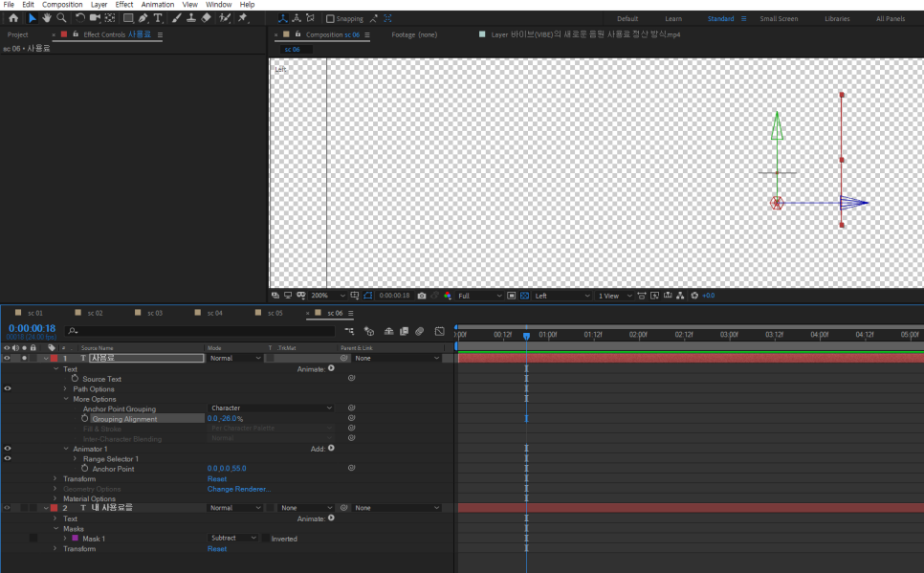Toggle the transparency grid button
Viewport: 924px width, 573px height.
[524, 296]
